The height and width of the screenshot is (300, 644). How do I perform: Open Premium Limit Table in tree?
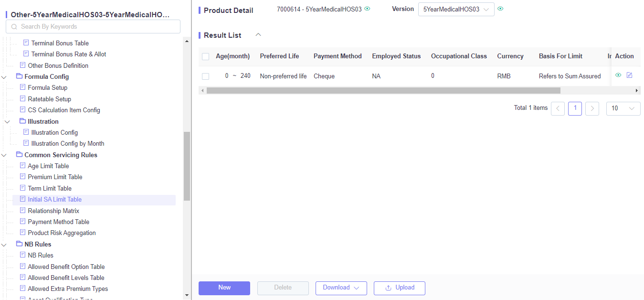[x=55, y=177]
